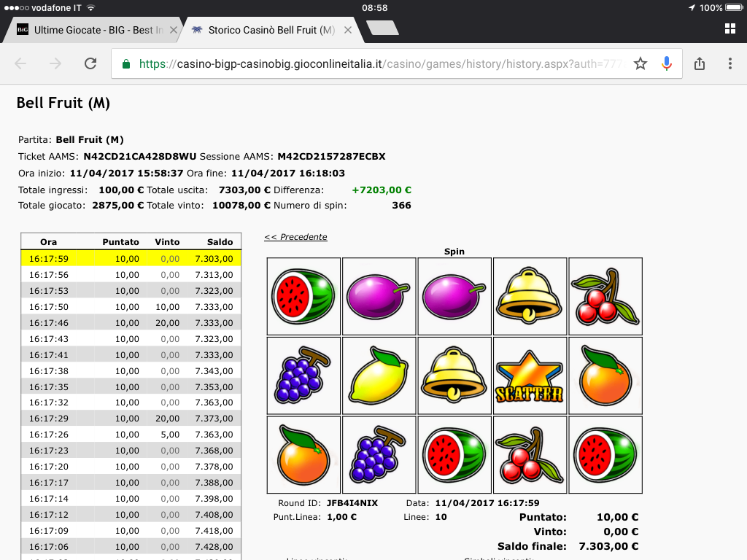This screenshot has height=560, width=747.
Task: Select the 16:17:14 spin row
Action: 131,499
